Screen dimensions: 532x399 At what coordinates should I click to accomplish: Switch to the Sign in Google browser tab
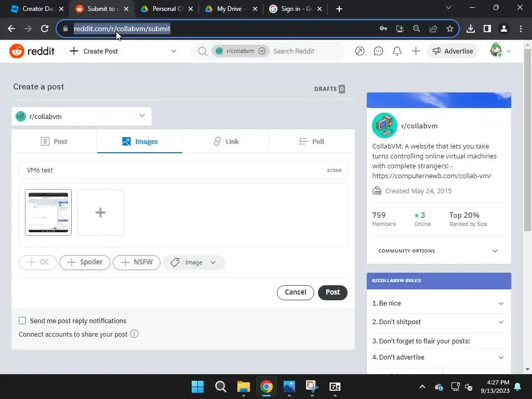click(296, 9)
